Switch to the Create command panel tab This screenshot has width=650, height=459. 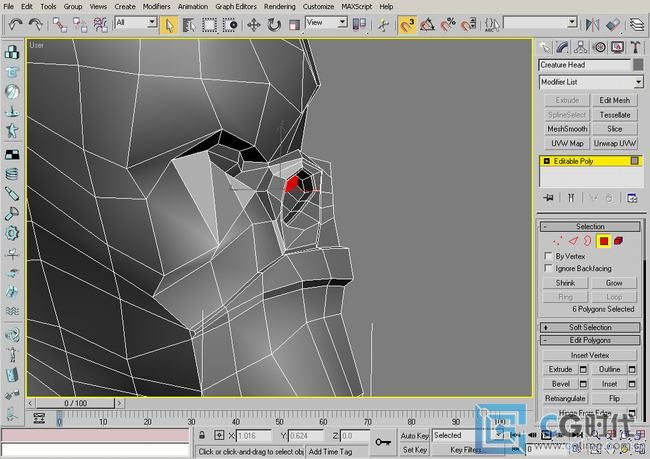[544, 47]
